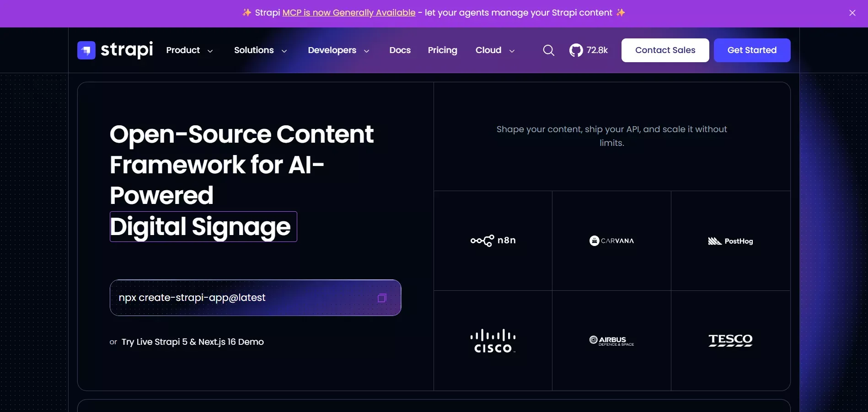Open the Product navigation item
This screenshot has height=412, width=868.
[x=183, y=50]
